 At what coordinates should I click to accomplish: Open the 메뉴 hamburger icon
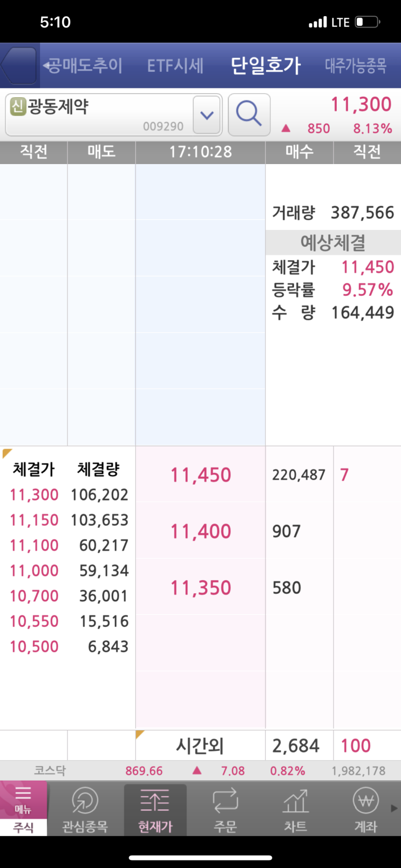coord(23,799)
